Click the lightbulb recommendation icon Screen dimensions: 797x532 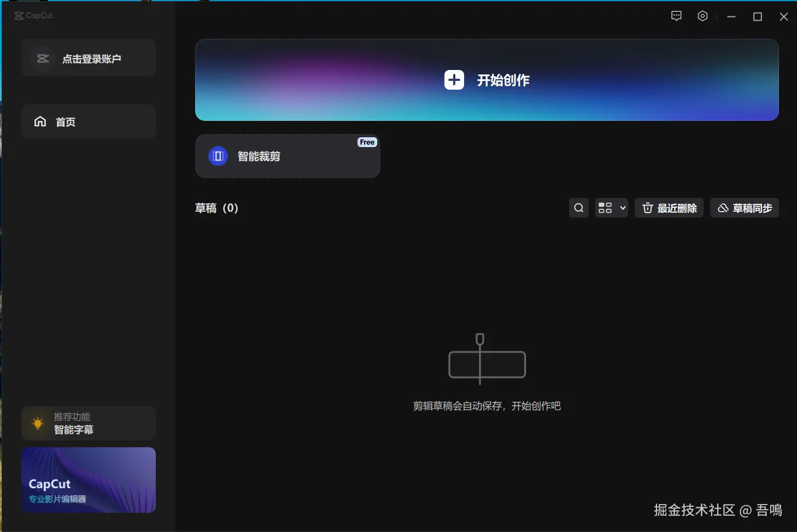pyautogui.click(x=38, y=423)
